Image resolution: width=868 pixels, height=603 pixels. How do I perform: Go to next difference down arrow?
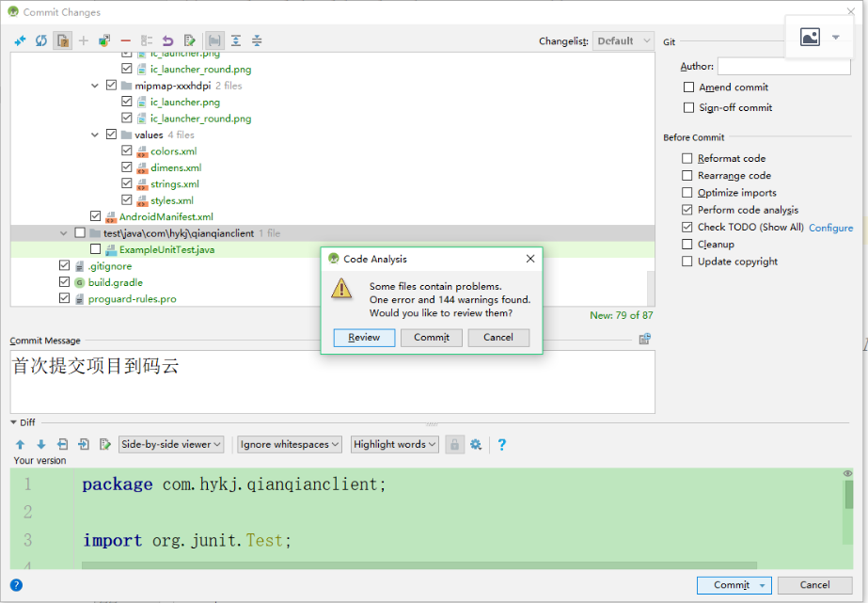41,444
